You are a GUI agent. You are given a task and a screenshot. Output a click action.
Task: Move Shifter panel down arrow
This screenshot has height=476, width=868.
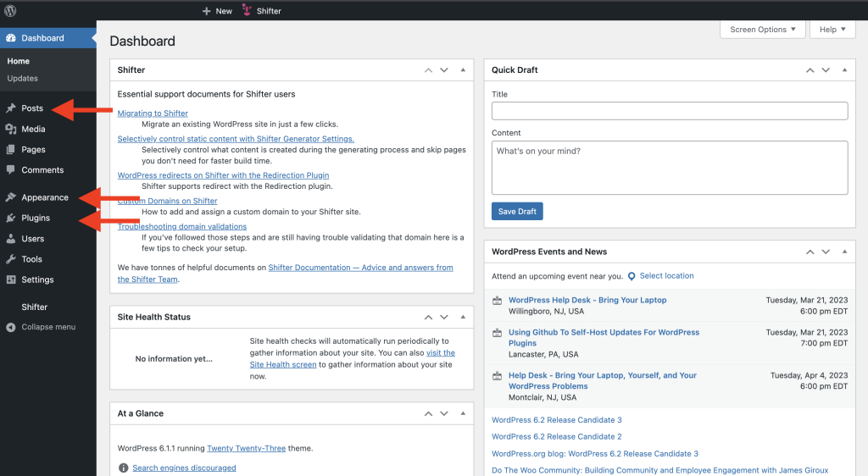pos(444,70)
